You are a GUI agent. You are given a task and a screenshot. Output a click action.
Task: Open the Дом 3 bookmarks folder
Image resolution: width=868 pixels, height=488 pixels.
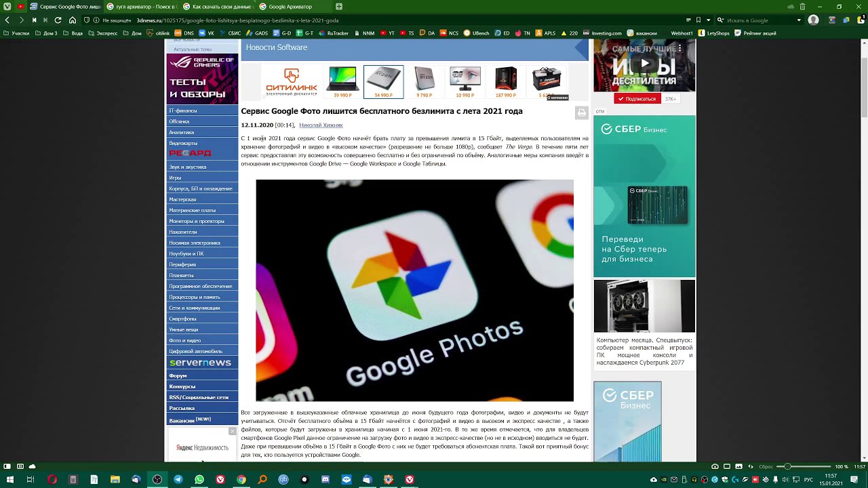(x=47, y=33)
